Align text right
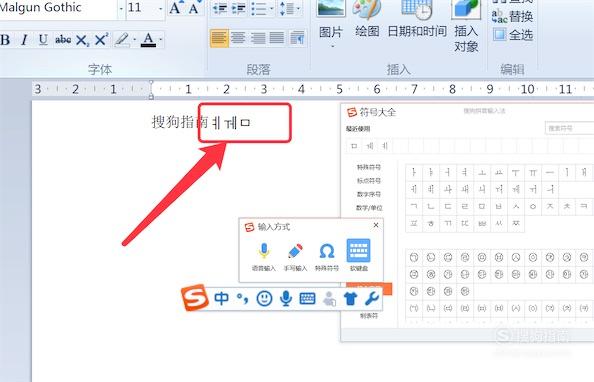This screenshot has width=594, height=382. [258, 38]
